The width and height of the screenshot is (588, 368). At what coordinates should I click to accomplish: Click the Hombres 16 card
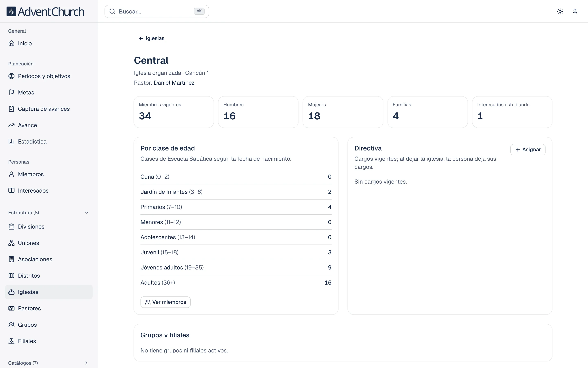pos(258,112)
